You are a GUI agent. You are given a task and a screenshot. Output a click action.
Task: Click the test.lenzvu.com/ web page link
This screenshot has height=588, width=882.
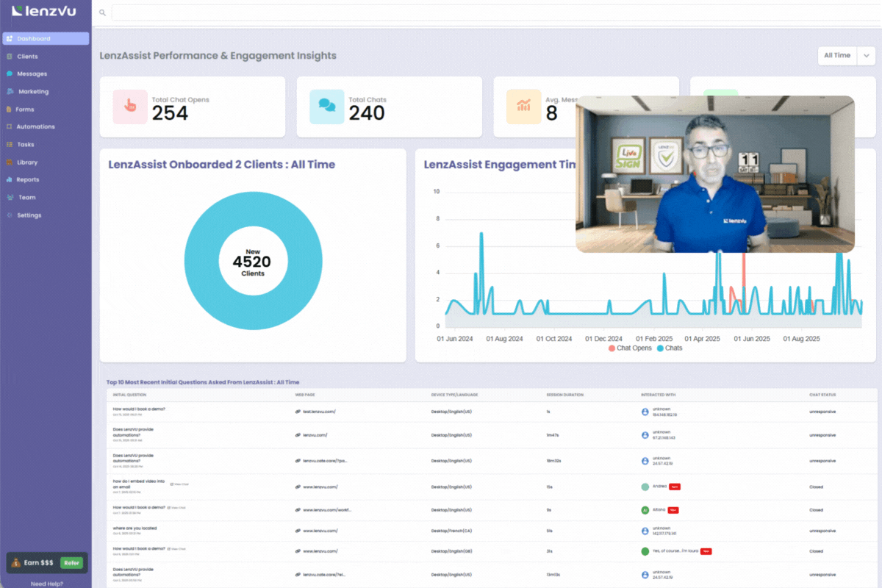pos(319,412)
